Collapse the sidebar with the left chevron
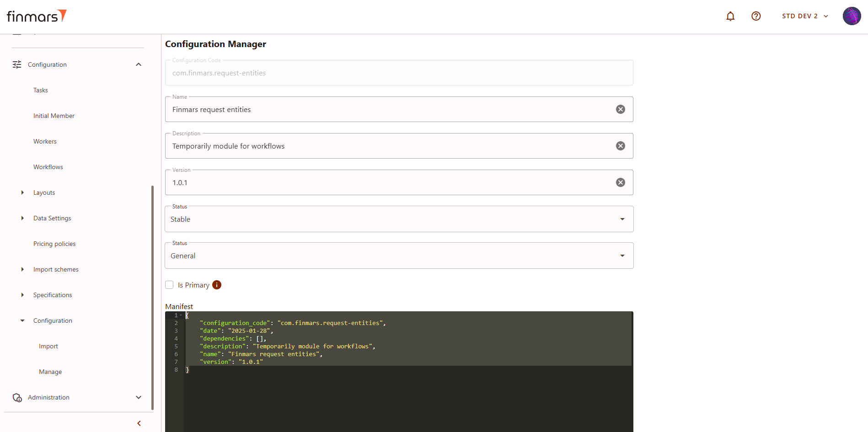The image size is (868, 432). coord(139,423)
